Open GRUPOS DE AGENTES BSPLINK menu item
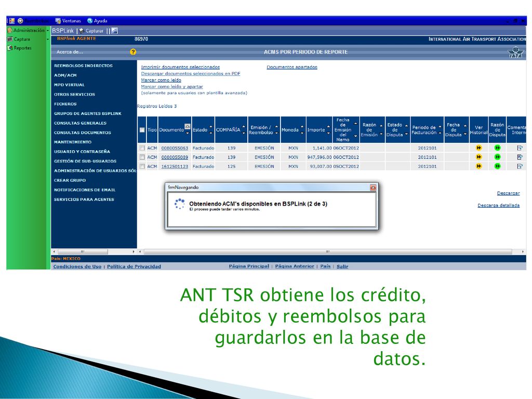The image size is (532, 399). [x=87, y=113]
